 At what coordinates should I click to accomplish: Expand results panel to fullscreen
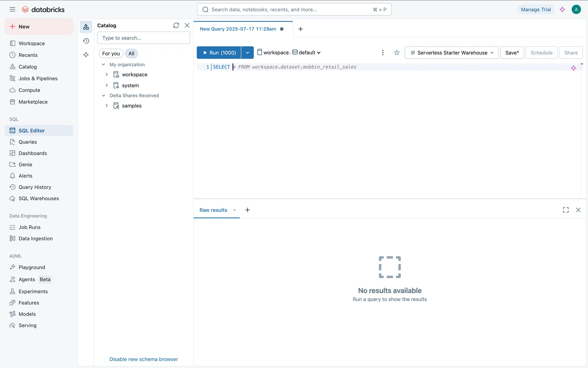565,210
